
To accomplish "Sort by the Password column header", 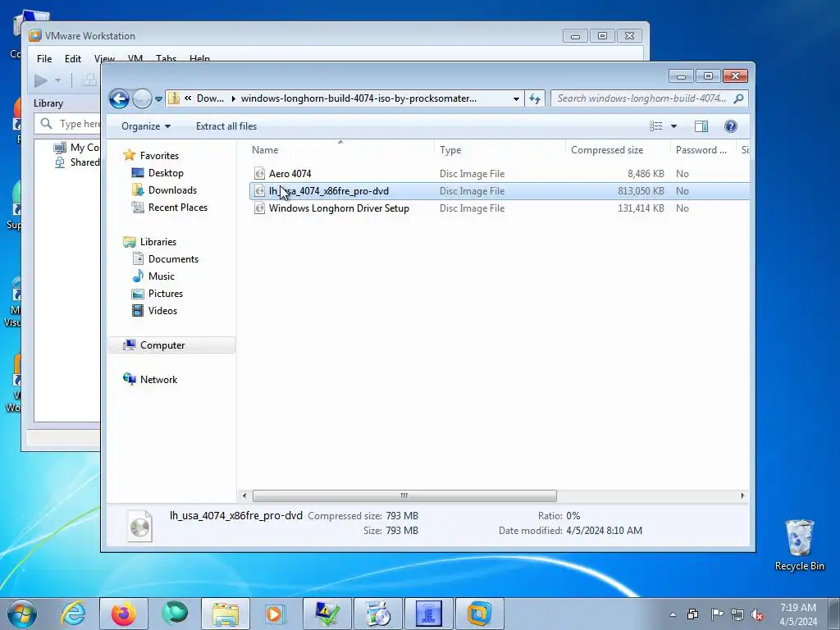I will 703,150.
